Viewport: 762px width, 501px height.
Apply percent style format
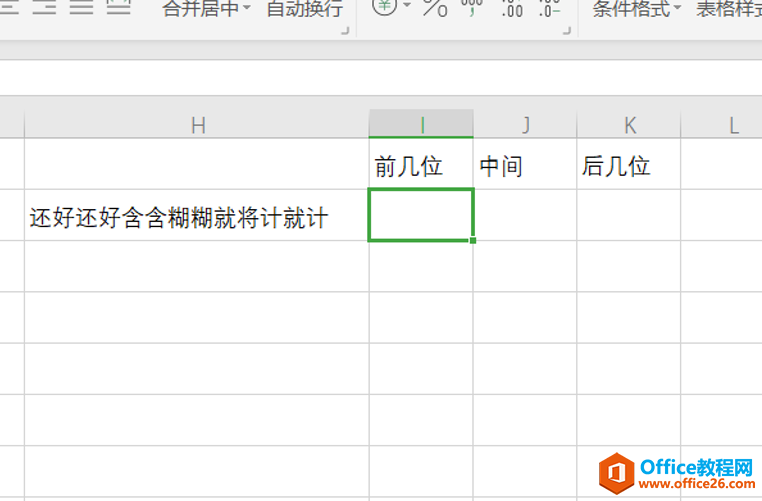pyautogui.click(x=434, y=8)
